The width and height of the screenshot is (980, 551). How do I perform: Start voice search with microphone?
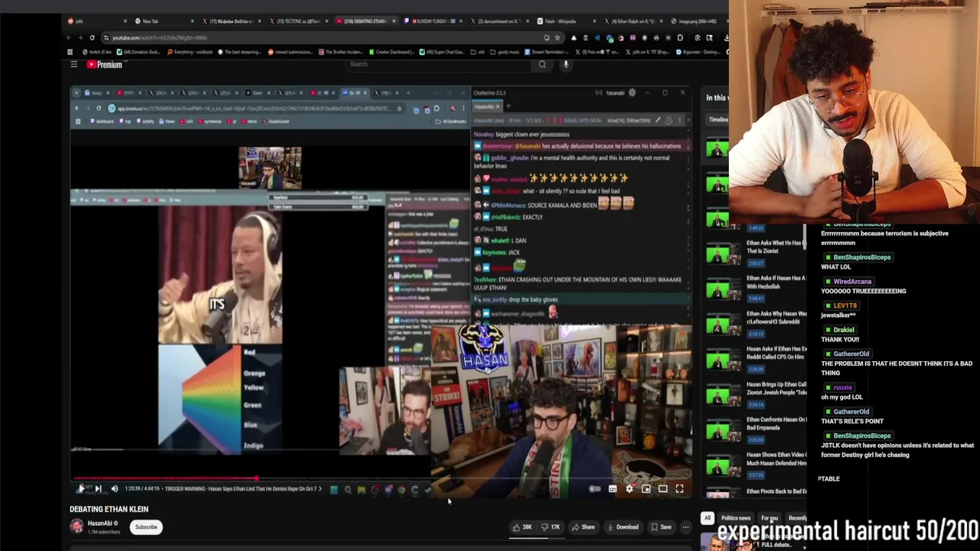point(566,64)
